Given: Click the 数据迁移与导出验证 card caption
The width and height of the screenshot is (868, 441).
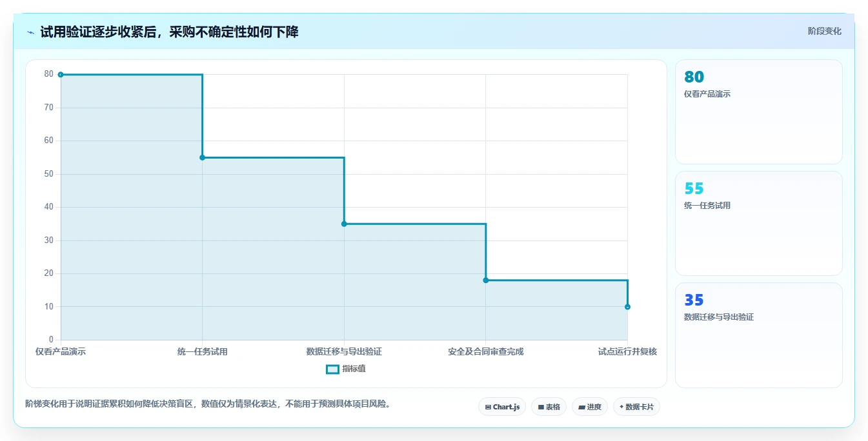Looking at the screenshot, I should (719, 317).
